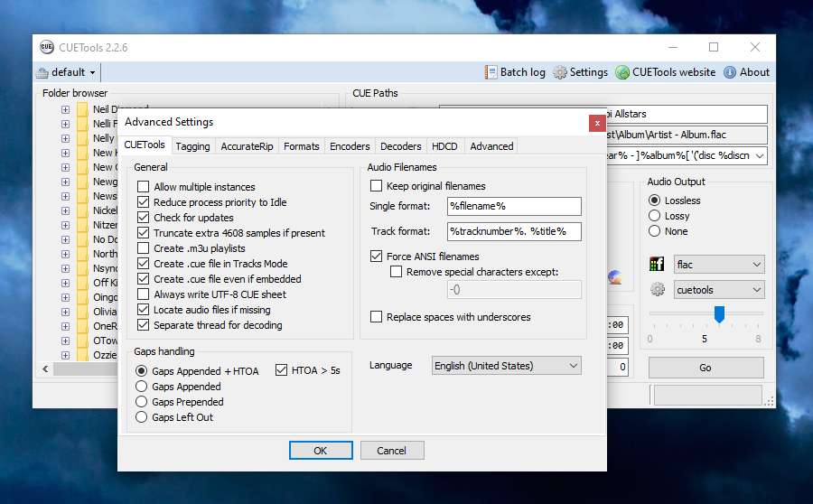
Task: Enable Allow multiple instances
Action: tap(143, 187)
